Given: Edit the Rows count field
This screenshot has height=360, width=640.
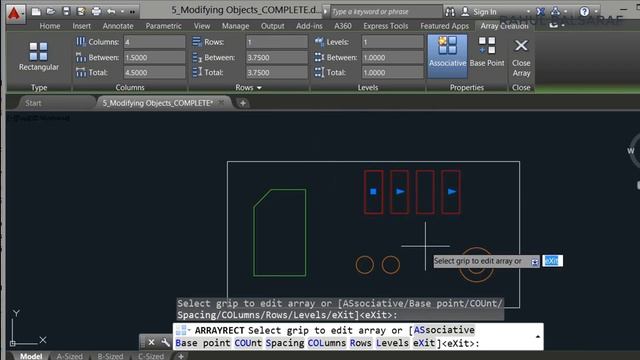Looking at the screenshot, I should click(x=277, y=42).
